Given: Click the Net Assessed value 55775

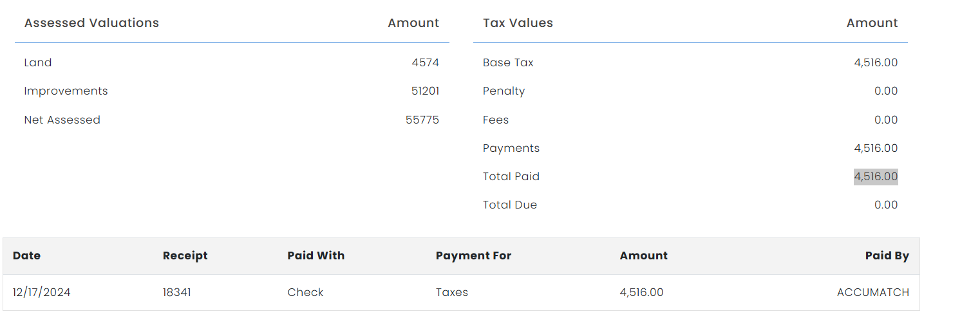Looking at the screenshot, I should (x=422, y=120).
